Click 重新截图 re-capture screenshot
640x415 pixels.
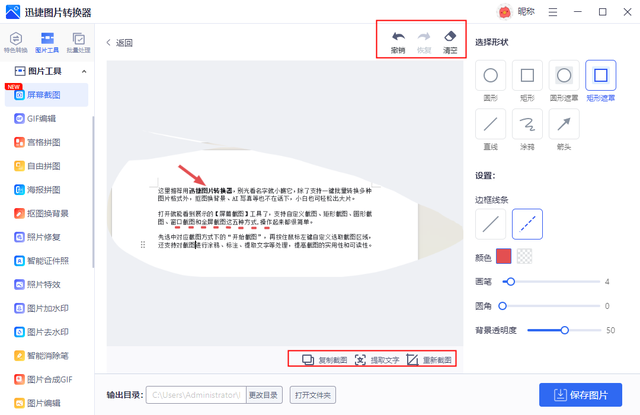tap(429, 360)
